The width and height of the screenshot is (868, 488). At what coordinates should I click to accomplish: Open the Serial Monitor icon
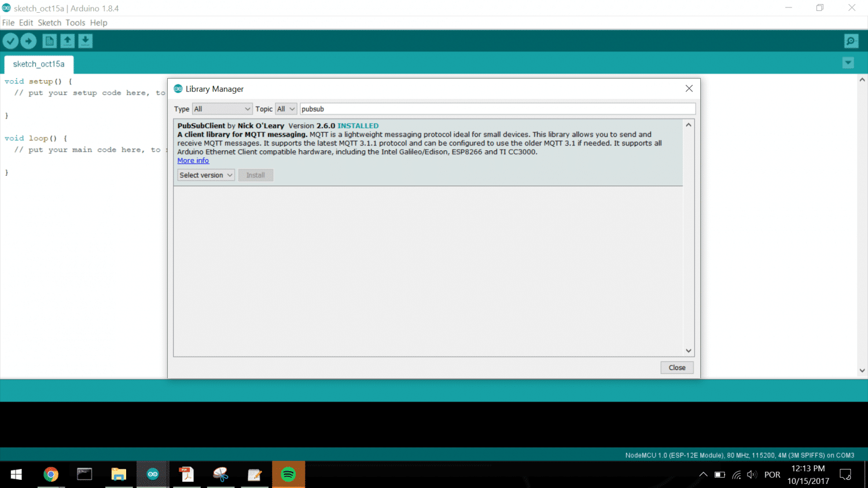tap(851, 41)
